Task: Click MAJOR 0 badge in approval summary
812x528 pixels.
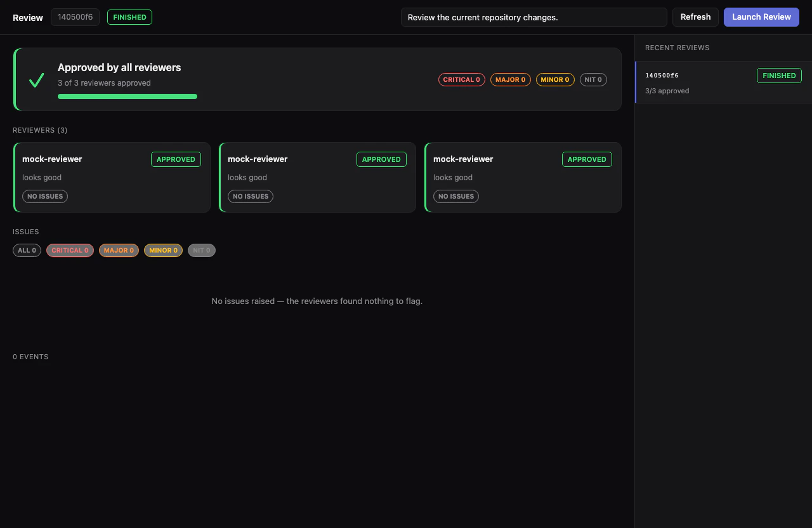Action: click(x=510, y=79)
